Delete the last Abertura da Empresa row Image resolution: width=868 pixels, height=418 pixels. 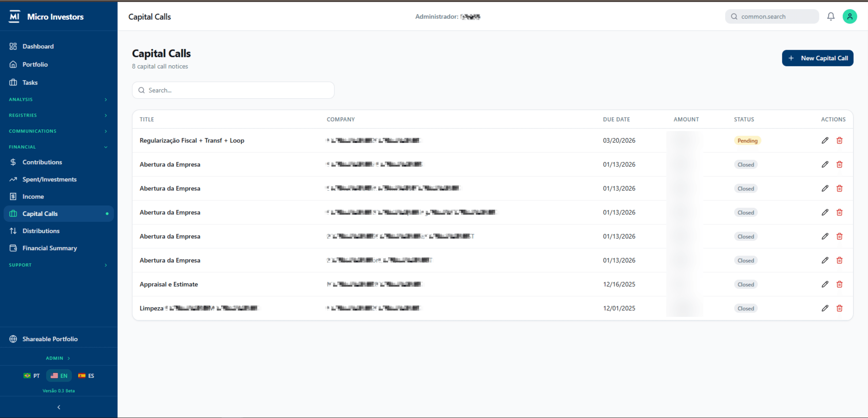(x=839, y=260)
